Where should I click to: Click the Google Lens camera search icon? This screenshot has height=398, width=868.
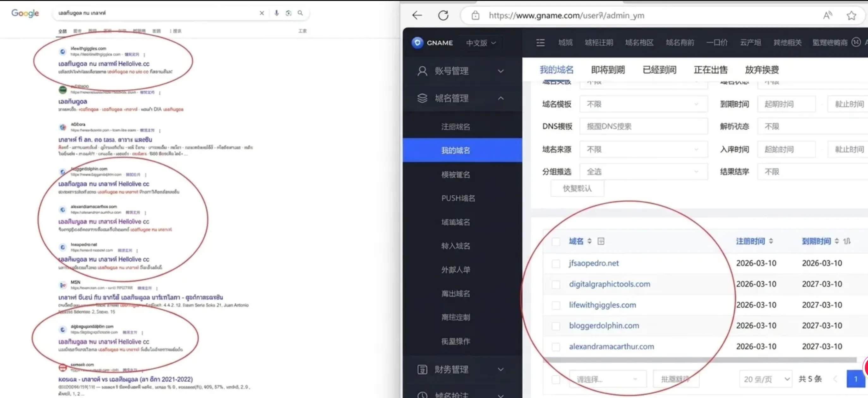coord(288,13)
